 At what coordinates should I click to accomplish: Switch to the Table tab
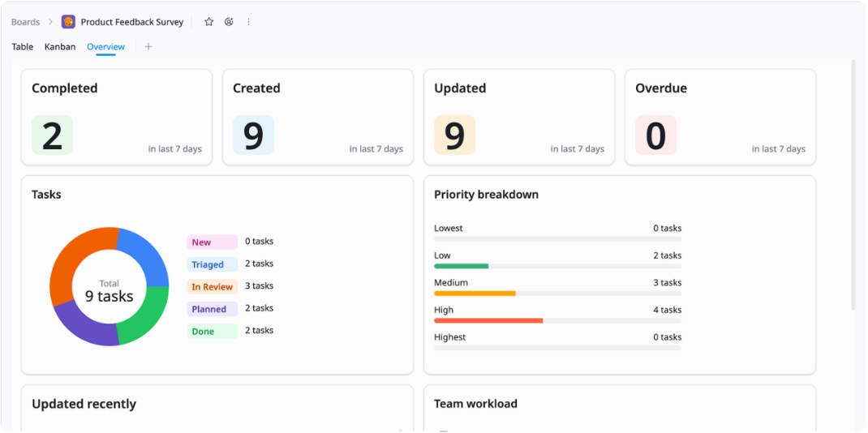point(23,46)
